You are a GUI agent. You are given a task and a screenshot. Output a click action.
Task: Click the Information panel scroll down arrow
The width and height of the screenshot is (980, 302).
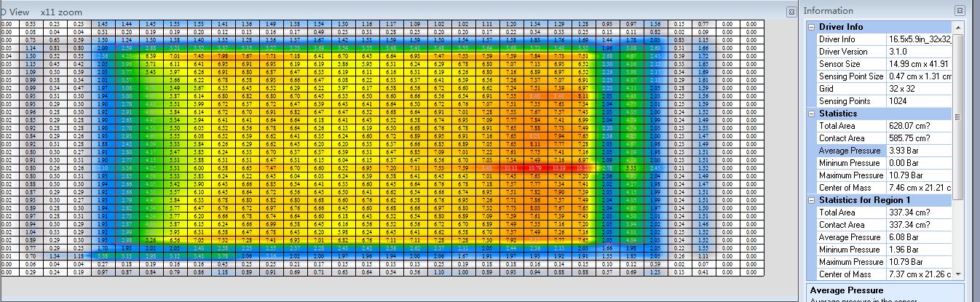pyautogui.click(x=958, y=274)
